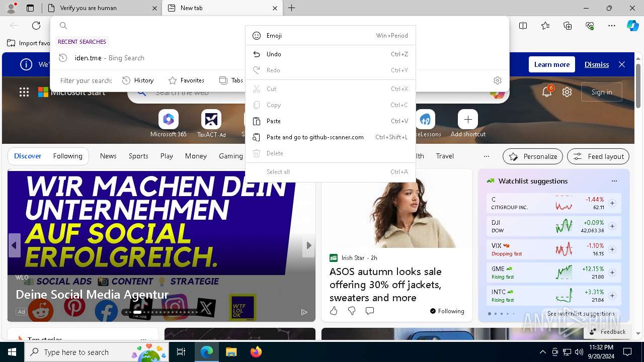Close the info banner with X
The width and height of the screenshot is (644, 362).
(622, 64)
